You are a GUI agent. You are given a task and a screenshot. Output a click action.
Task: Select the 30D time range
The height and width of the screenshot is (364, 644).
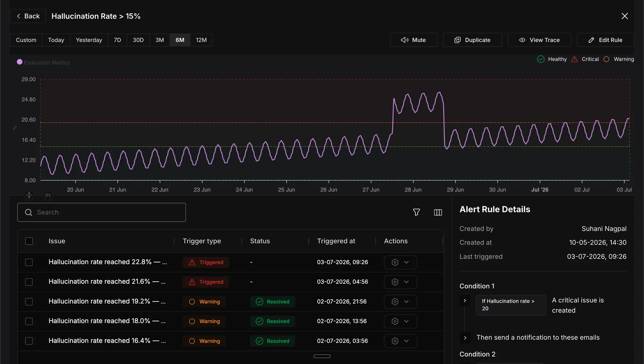tap(138, 40)
